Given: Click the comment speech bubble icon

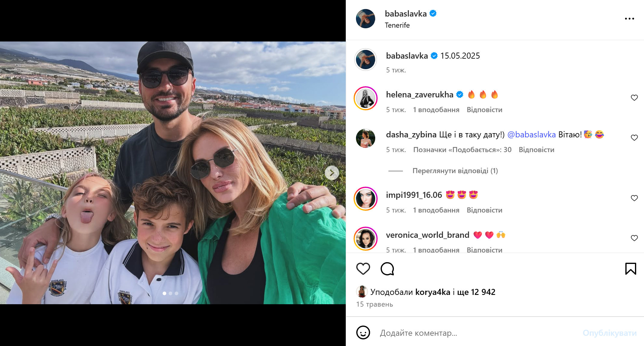Looking at the screenshot, I should pos(387,269).
